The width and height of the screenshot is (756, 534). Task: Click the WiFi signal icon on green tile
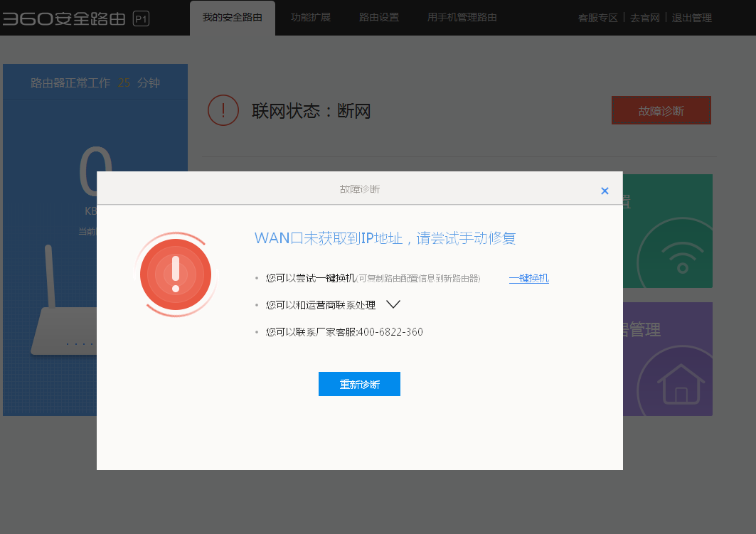(x=682, y=258)
